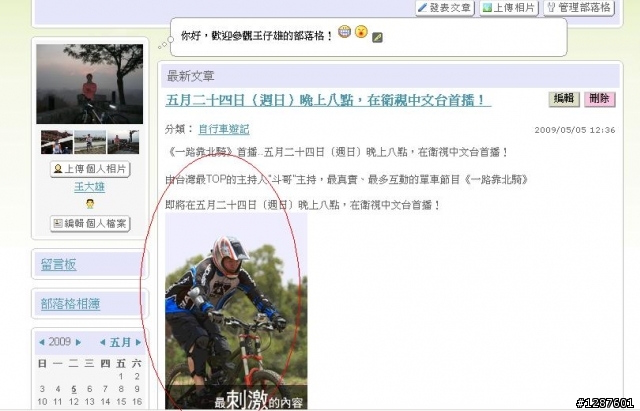Open the 部落格相簿 blog album link

pyautogui.click(x=70, y=304)
